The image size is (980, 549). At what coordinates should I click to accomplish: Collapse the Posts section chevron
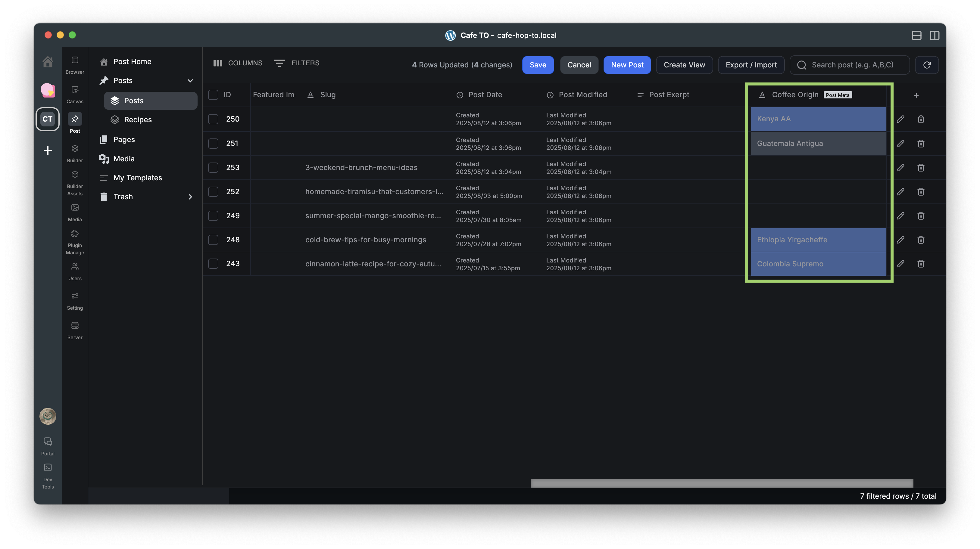pyautogui.click(x=190, y=81)
